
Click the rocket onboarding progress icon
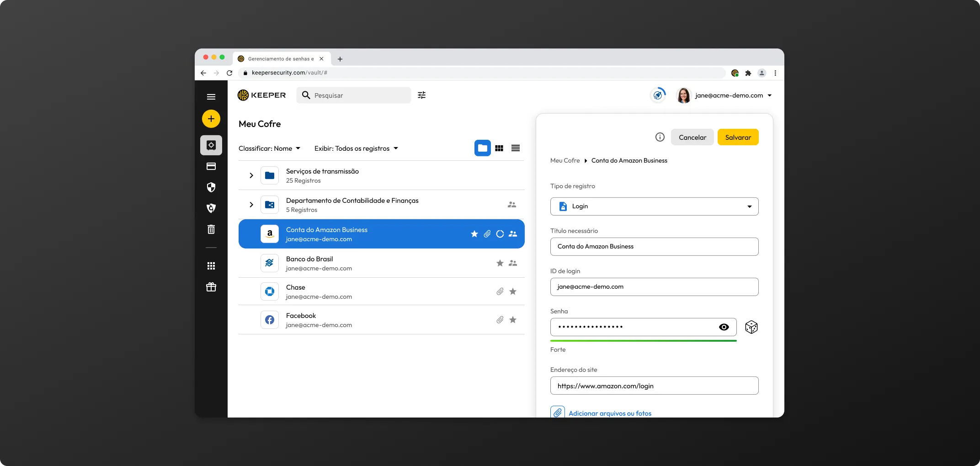(658, 95)
